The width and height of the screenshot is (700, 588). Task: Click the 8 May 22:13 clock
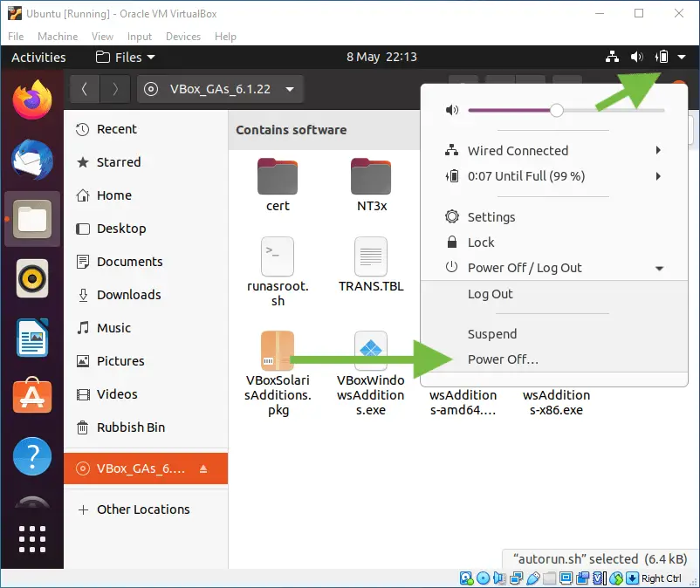[x=381, y=57]
